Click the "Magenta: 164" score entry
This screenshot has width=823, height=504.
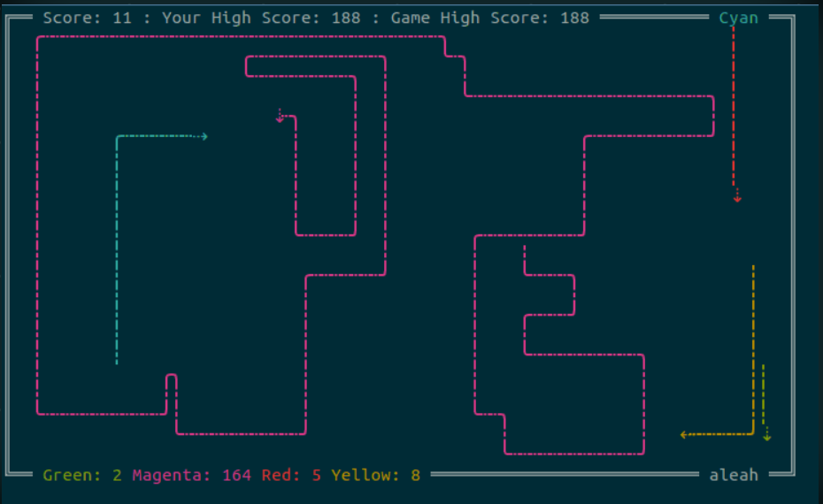[192, 475]
